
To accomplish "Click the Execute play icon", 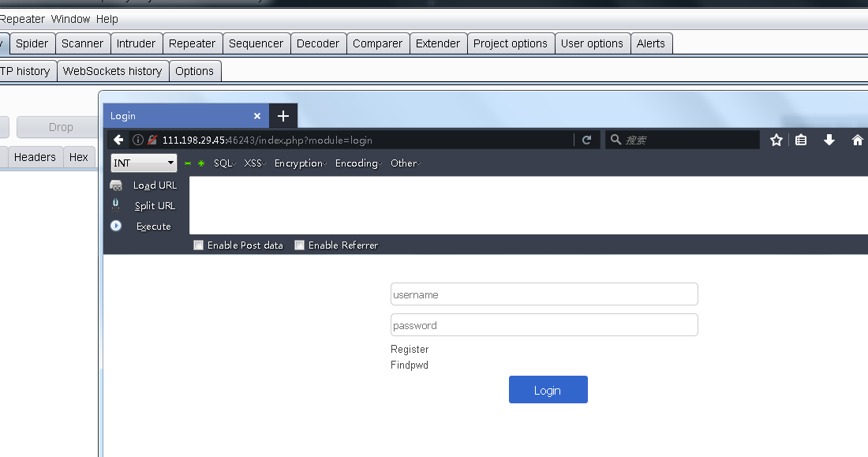I will (116, 226).
